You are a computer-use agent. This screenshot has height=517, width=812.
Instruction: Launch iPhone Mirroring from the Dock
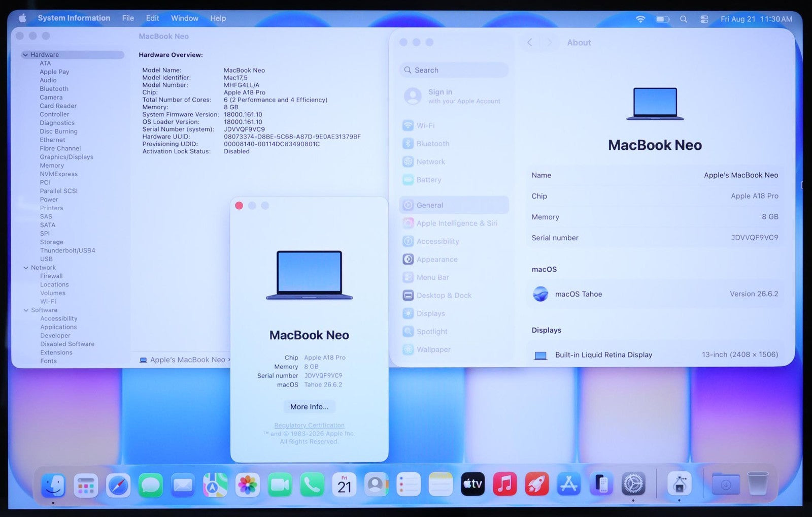[x=601, y=485]
